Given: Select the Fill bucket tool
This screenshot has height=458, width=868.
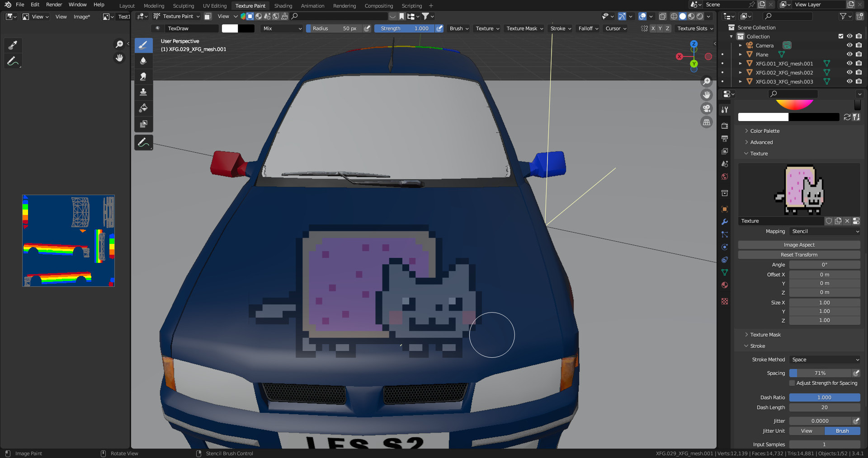Looking at the screenshot, I should [x=143, y=108].
